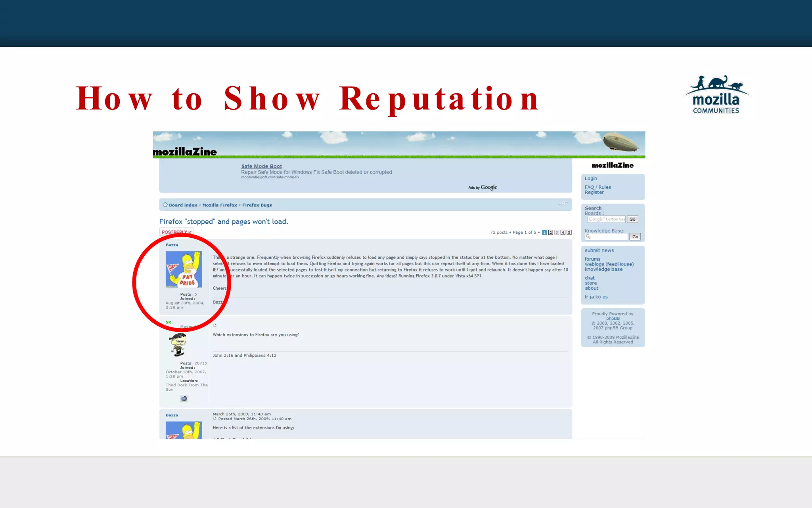Open the FAQ / Rules link
The height and width of the screenshot is (508, 812).
(598, 187)
